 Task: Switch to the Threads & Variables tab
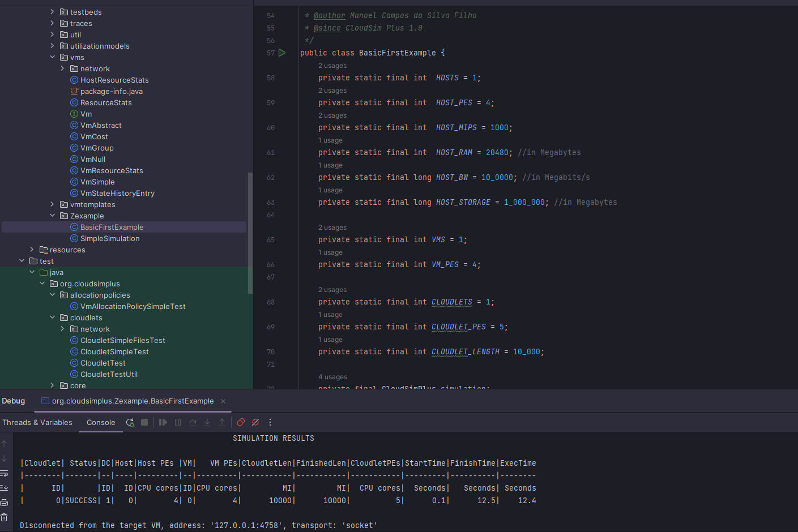(x=37, y=422)
